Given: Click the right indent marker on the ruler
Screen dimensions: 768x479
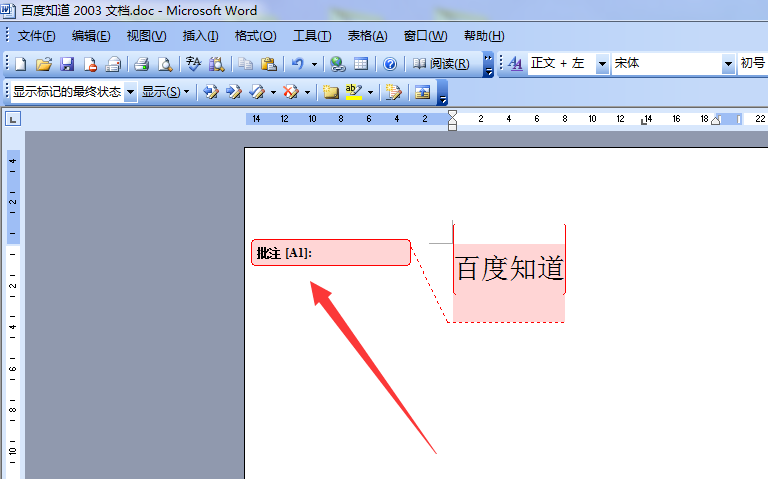Looking at the screenshot, I should (716, 120).
